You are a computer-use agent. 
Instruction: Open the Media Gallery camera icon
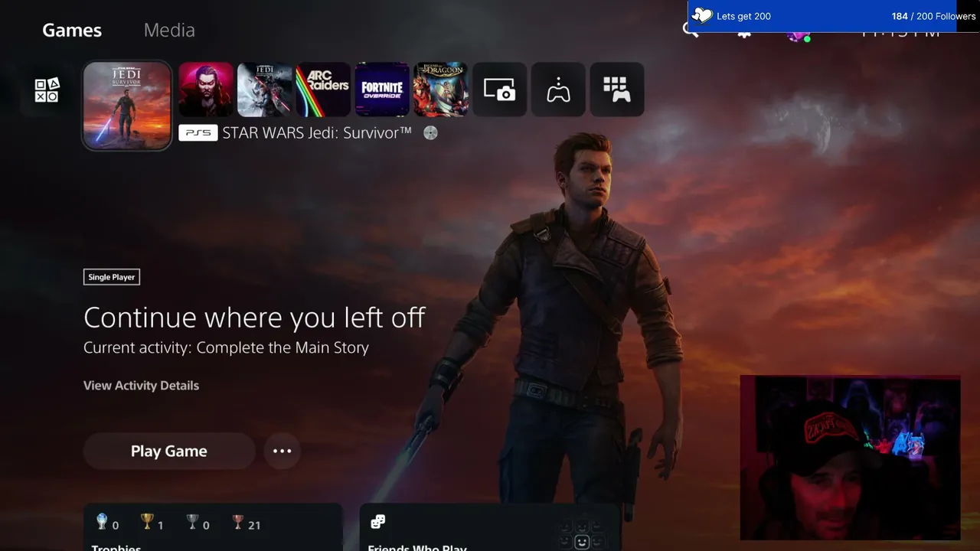[x=500, y=90]
